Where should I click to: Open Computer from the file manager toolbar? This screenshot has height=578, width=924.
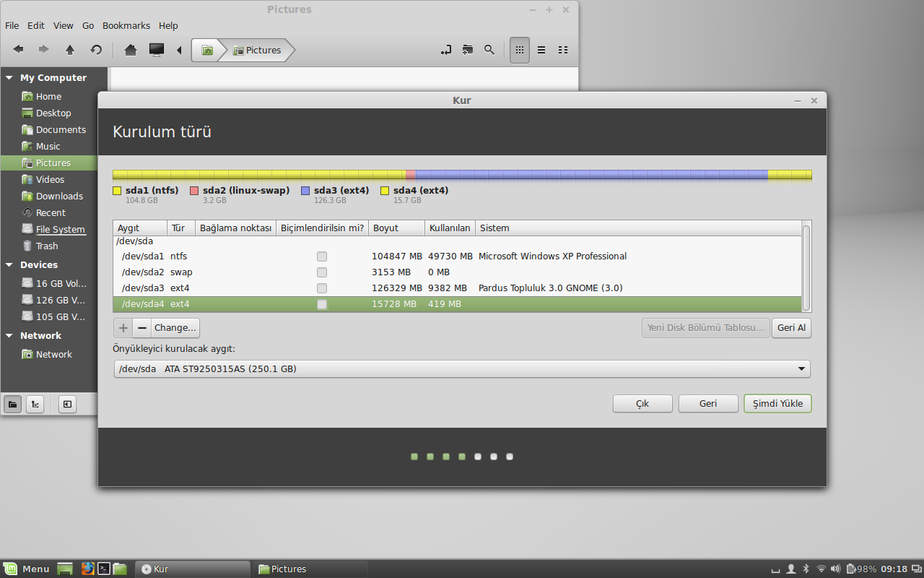[157, 50]
